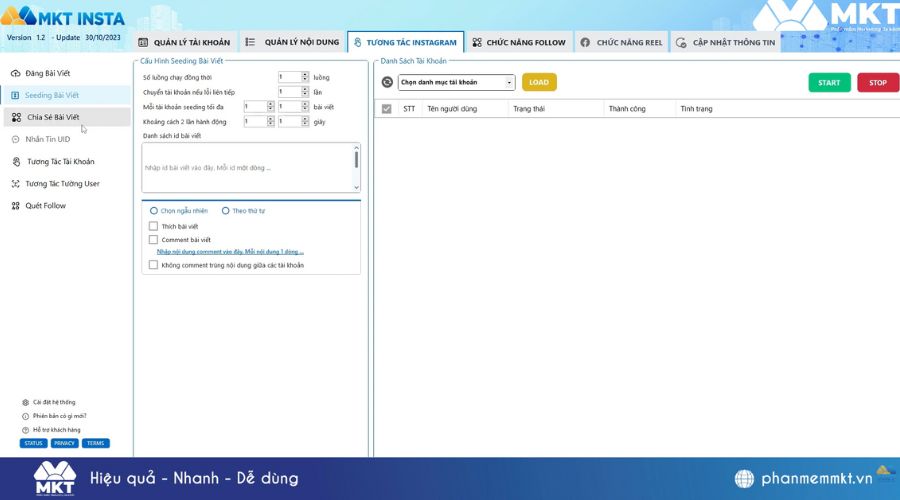Open Cài đặt hệ thống gear icon
Viewport: 900px width, 500px height.
pos(25,402)
